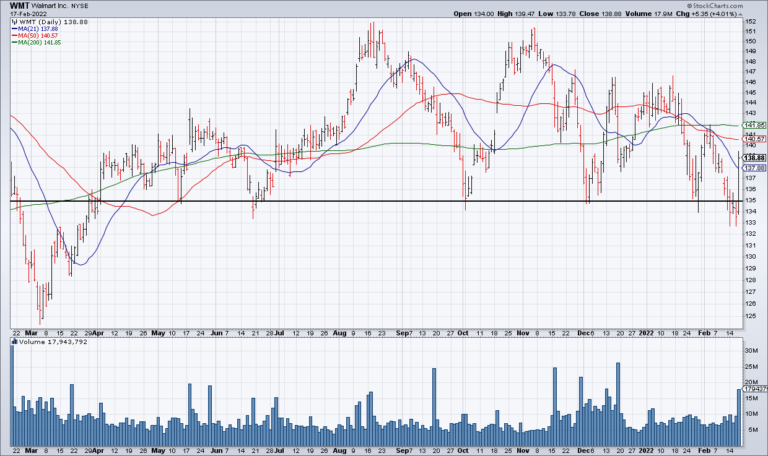Viewport: 768px width, 456px height.
Task: Click the Nov label under the price panel
Action: coord(523,333)
